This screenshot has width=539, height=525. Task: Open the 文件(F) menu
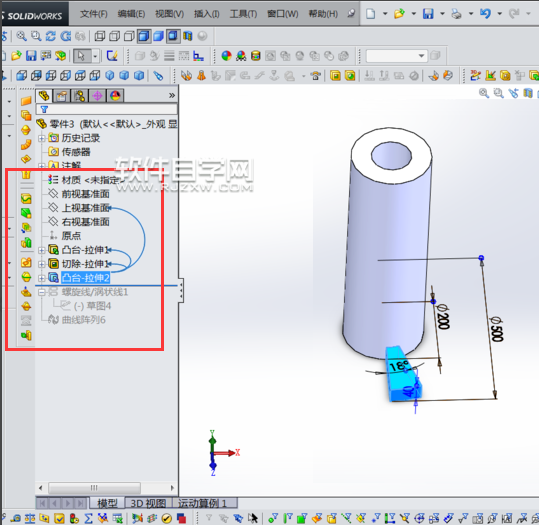coord(94,14)
